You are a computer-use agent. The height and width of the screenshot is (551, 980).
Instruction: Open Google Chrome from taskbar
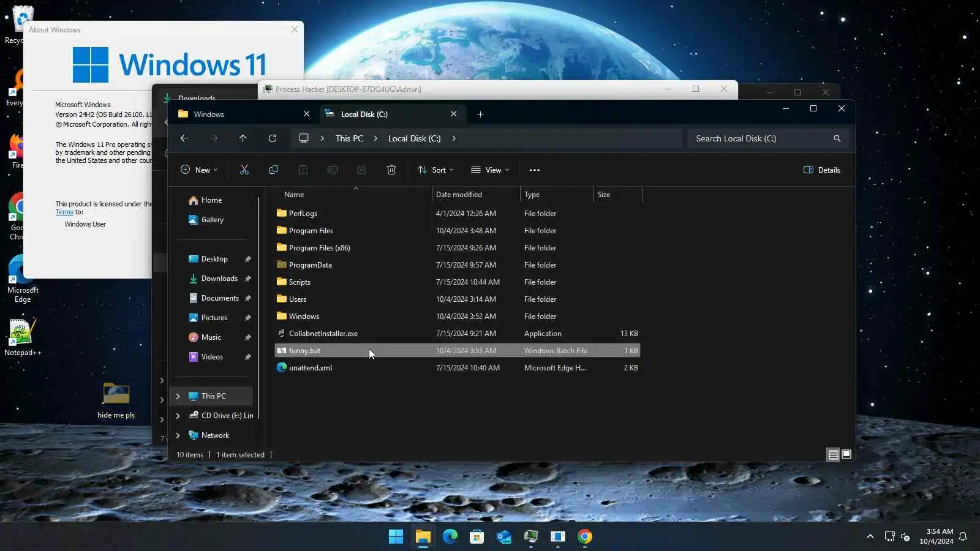coord(585,537)
